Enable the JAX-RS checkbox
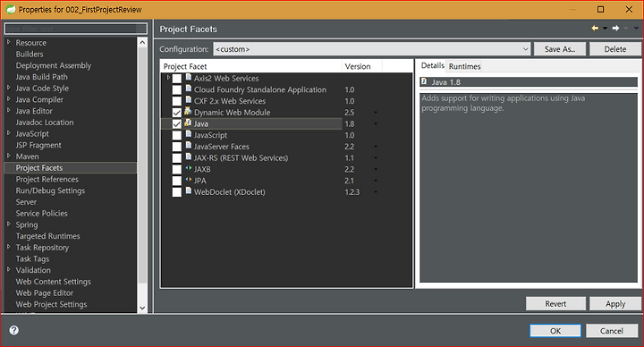This screenshot has height=347, width=644. [x=177, y=158]
